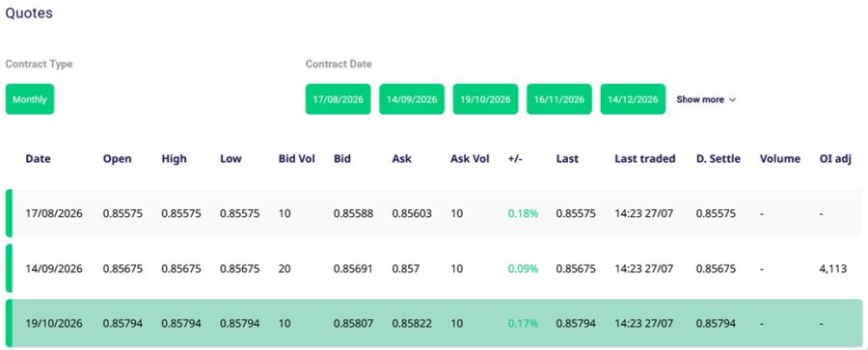
Task: Click the Volume column header
Action: tap(780, 158)
